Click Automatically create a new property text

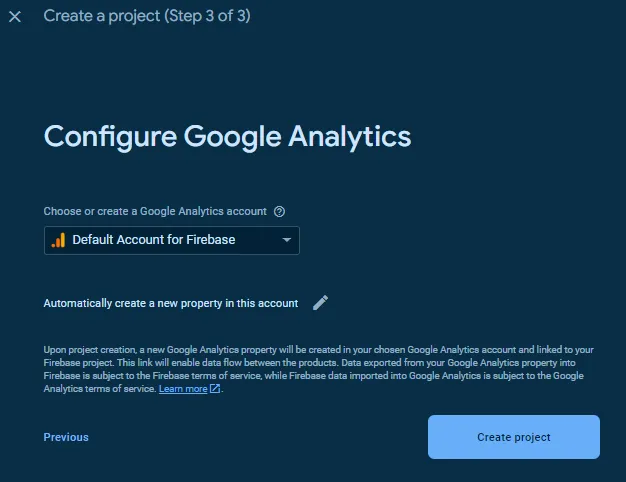[x=171, y=303]
